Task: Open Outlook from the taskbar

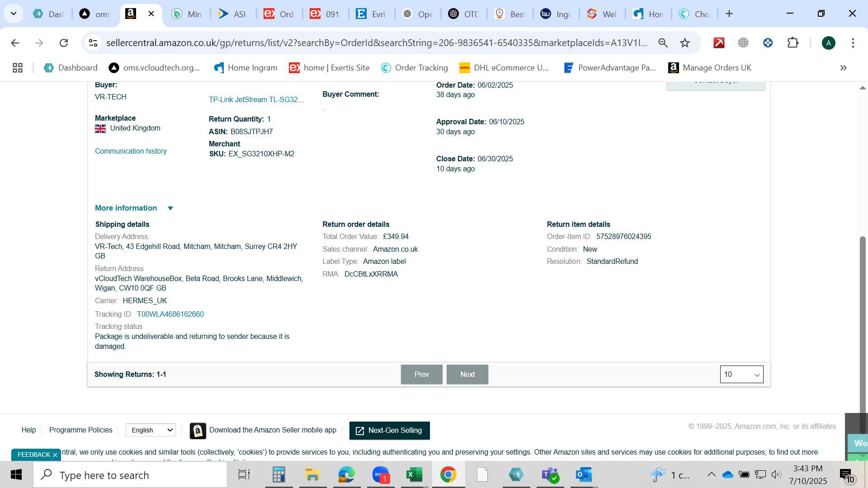Action: pyautogui.click(x=584, y=475)
